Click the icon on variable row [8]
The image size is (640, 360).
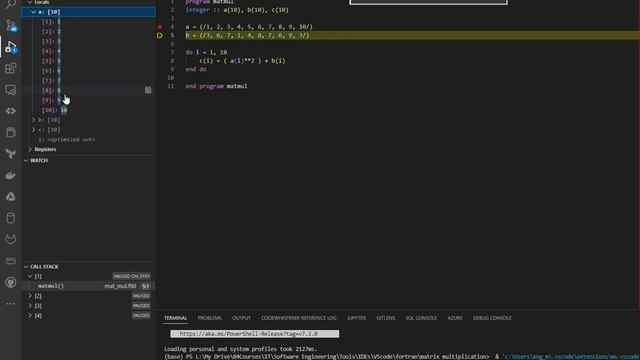[148, 90]
